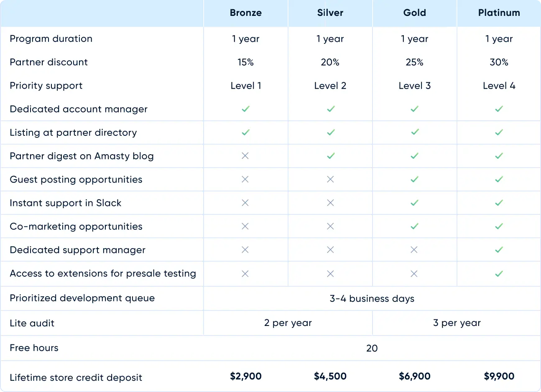Select the Platinum column header
Screen dimensions: 541x392
(x=499, y=13)
